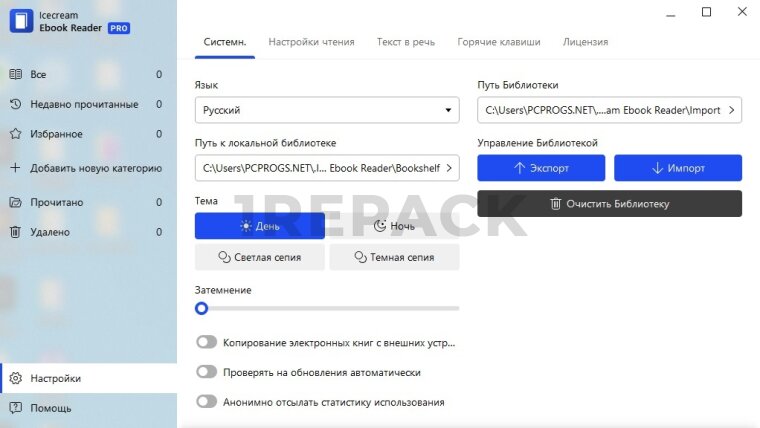Screen dimensions: 760x428
Task: Open the All books category icon
Action: pyautogui.click(x=15, y=75)
